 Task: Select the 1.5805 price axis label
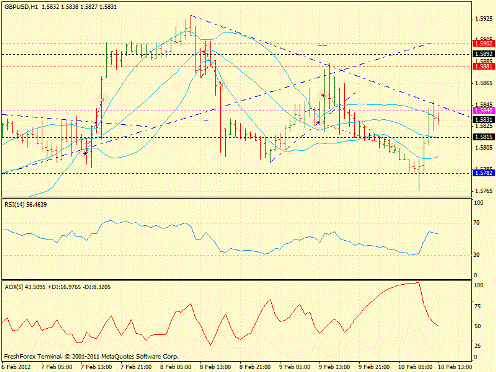click(483, 148)
